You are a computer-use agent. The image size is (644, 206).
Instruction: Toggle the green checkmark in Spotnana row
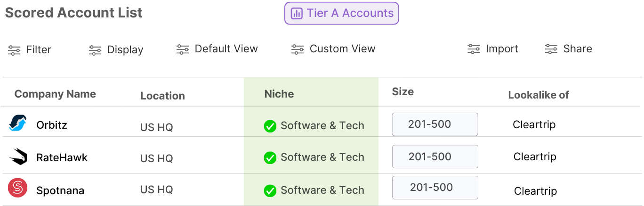tap(270, 190)
